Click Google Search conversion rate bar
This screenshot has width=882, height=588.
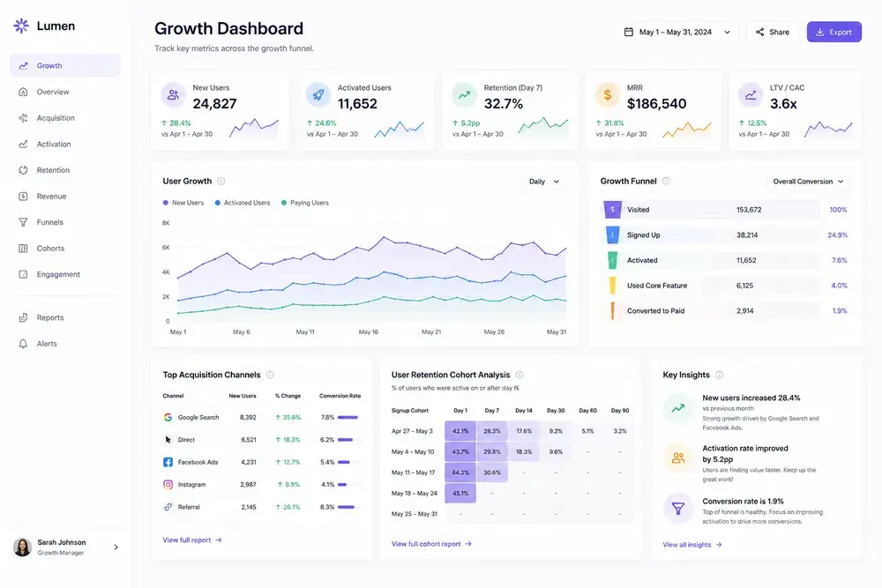(348, 417)
